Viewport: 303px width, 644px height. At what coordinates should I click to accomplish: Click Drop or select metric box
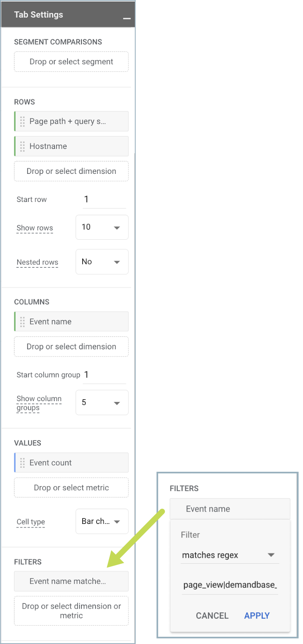(71, 488)
